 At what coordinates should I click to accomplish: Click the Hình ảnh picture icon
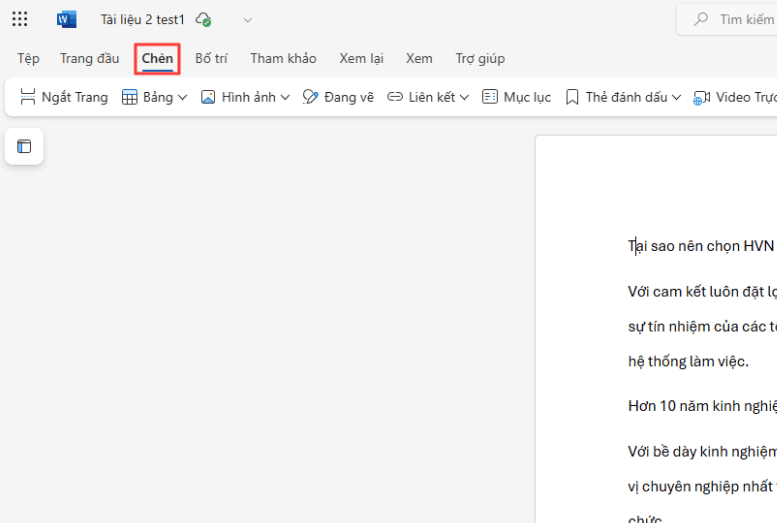208,97
